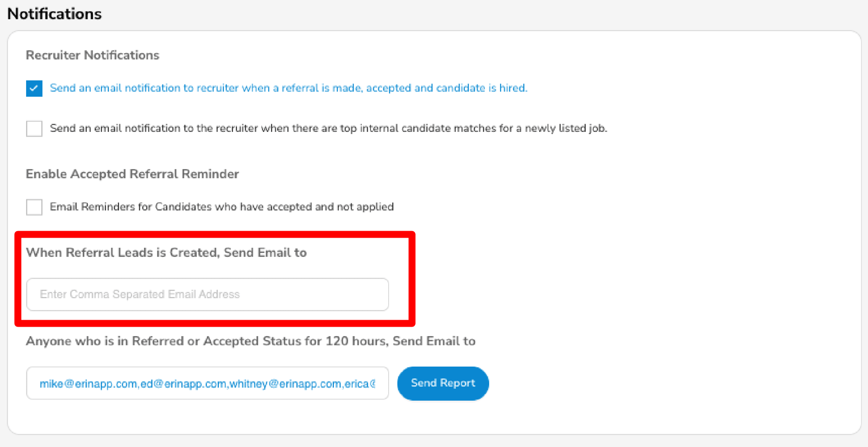Click the Notifications page heading
The image size is (868, 447).
pos(55,14)
